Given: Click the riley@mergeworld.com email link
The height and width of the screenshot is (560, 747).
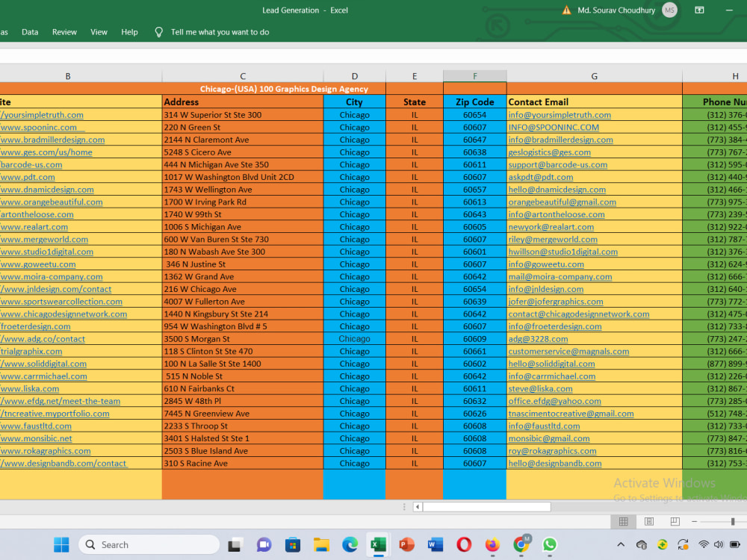Looking at the screenshot, I should click(553, 239).
